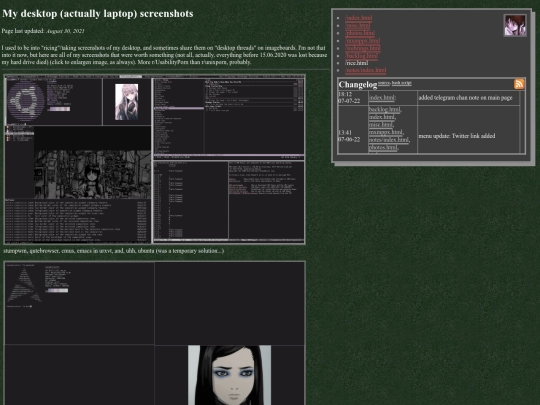Open the Changelog bash script link
This screenshot has height=405, width=540.
(401, 83)
